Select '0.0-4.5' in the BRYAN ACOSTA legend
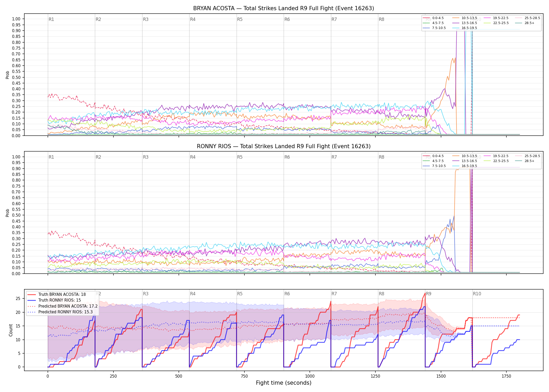Viewport: 549px width, 392px height. click(438, 18)
